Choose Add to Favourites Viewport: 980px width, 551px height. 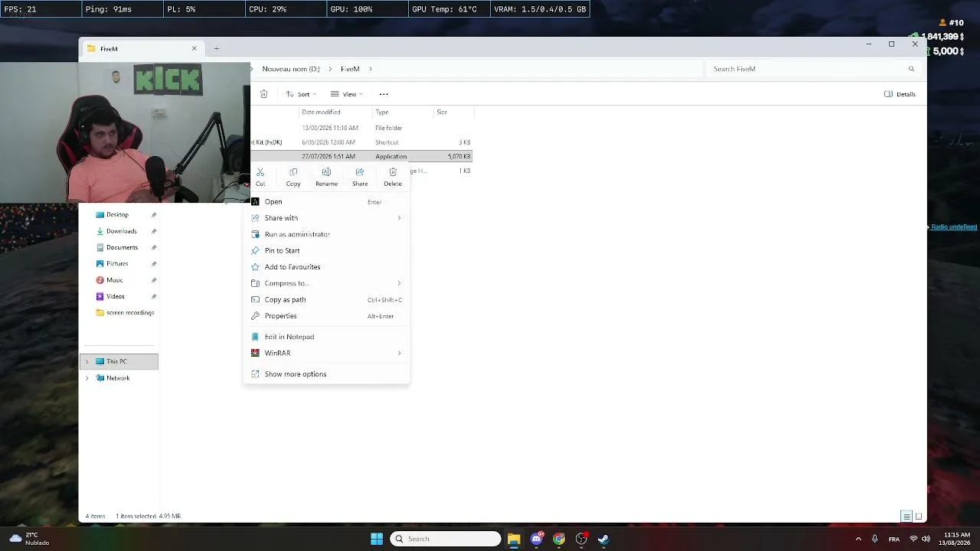(326, 267)
